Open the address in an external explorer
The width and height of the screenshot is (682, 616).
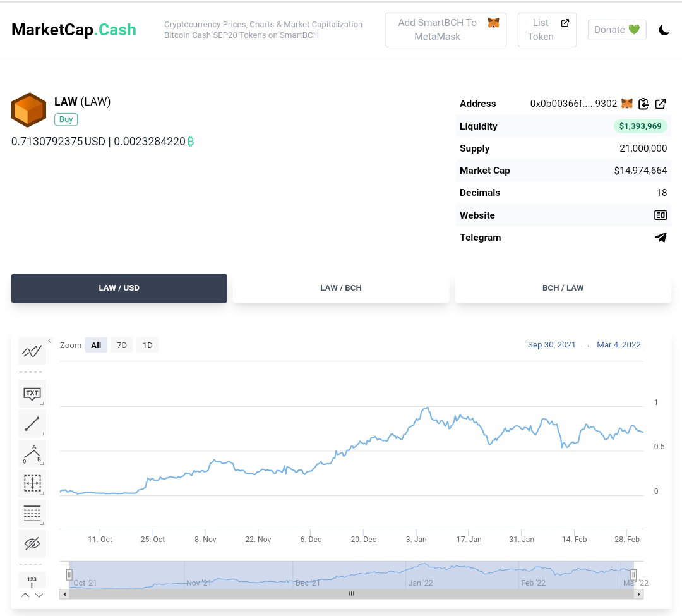pos(661,104)
